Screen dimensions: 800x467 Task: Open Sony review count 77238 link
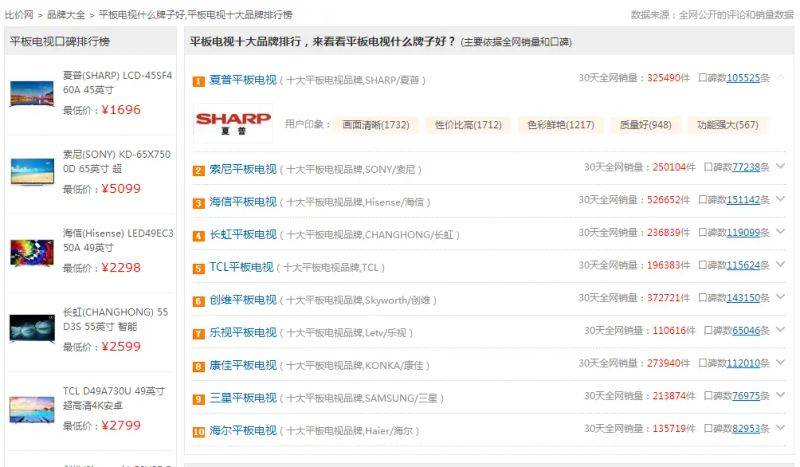(746, 167)
